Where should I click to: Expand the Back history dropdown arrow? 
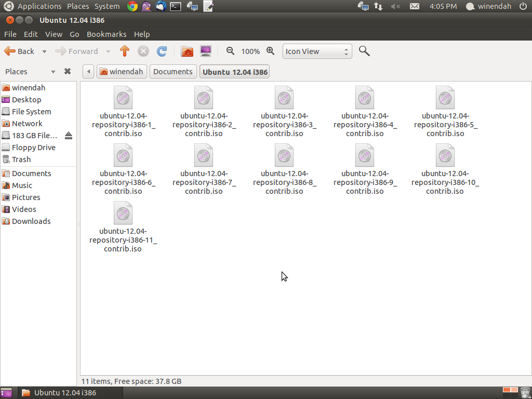pyautogui.click(x=44, y=51)
